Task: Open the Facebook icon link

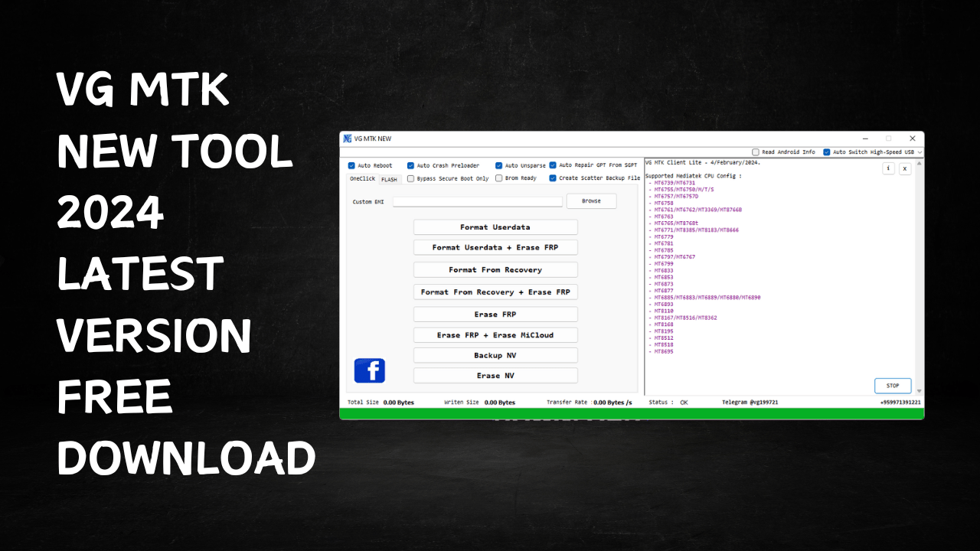Action: [x=370, y=370]
